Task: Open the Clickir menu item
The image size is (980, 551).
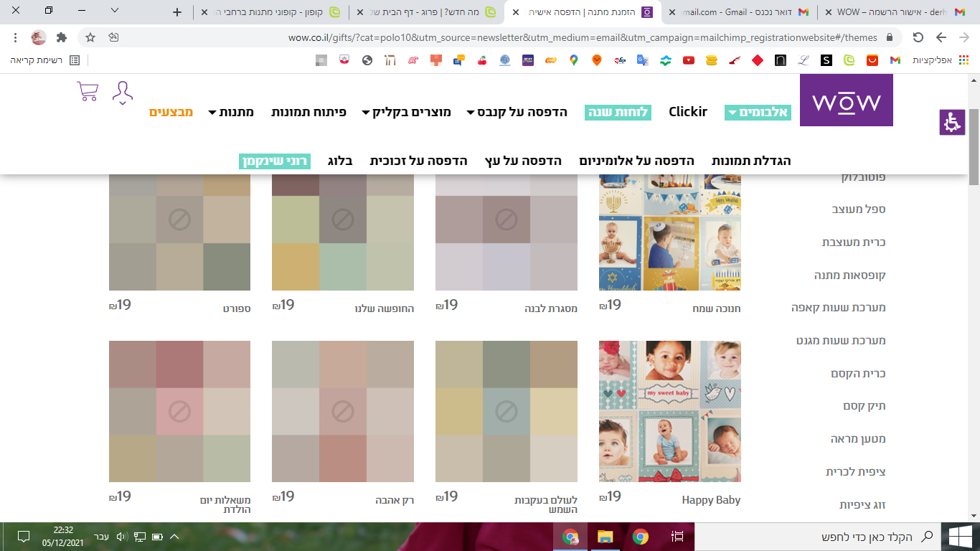Action: (x=688, y=112)
